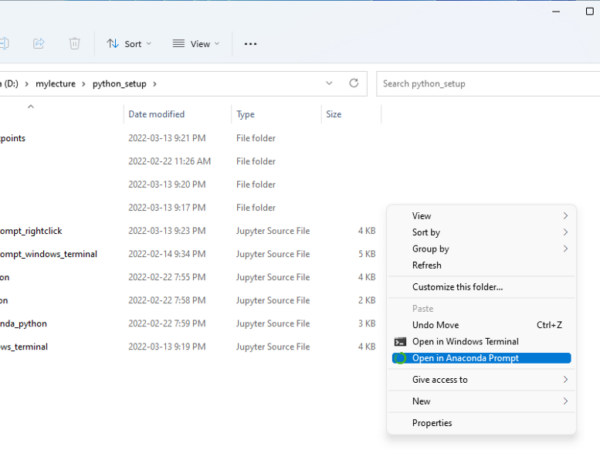Click the Delete trash icon in the toolbar

(x=74, y=44)
